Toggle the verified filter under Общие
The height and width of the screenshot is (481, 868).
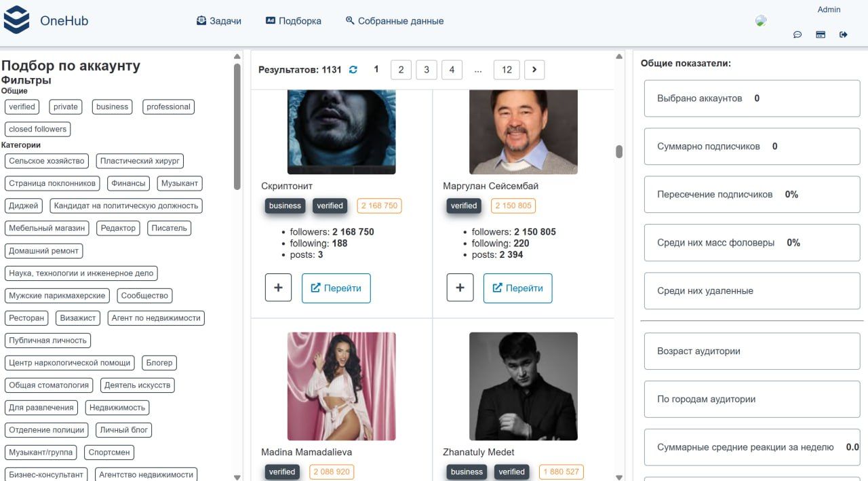coord(22,107)
